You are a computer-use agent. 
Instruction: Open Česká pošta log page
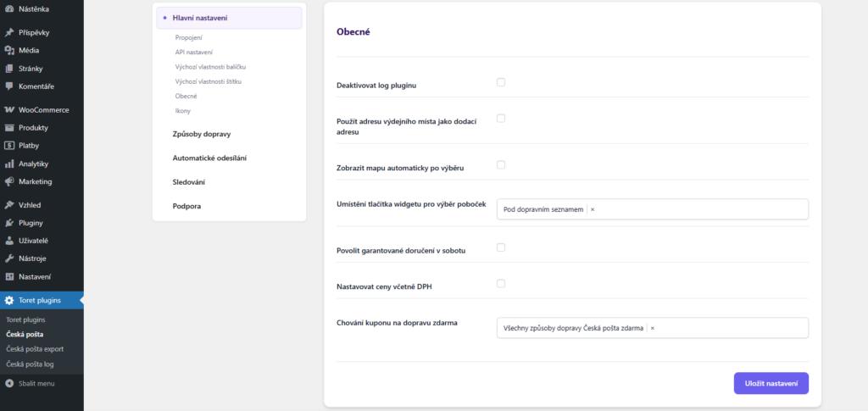click(30, 364)
